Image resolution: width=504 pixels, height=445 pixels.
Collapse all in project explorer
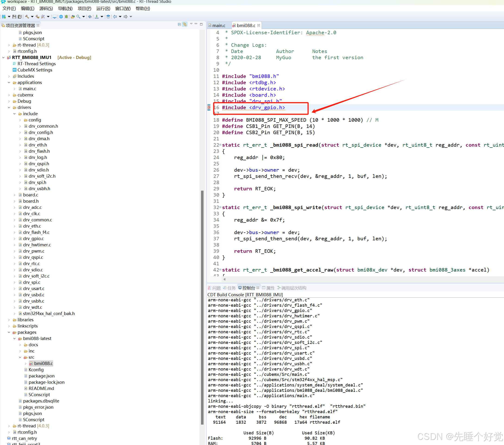[179, 24]
